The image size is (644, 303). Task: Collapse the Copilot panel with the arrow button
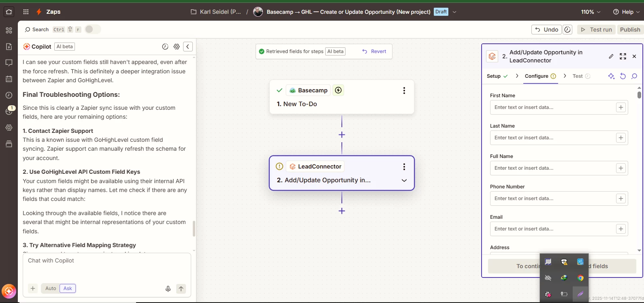click(x=188, y=47)
